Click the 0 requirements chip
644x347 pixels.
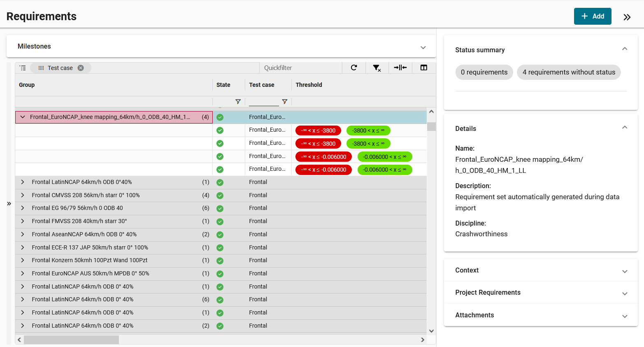484,72
